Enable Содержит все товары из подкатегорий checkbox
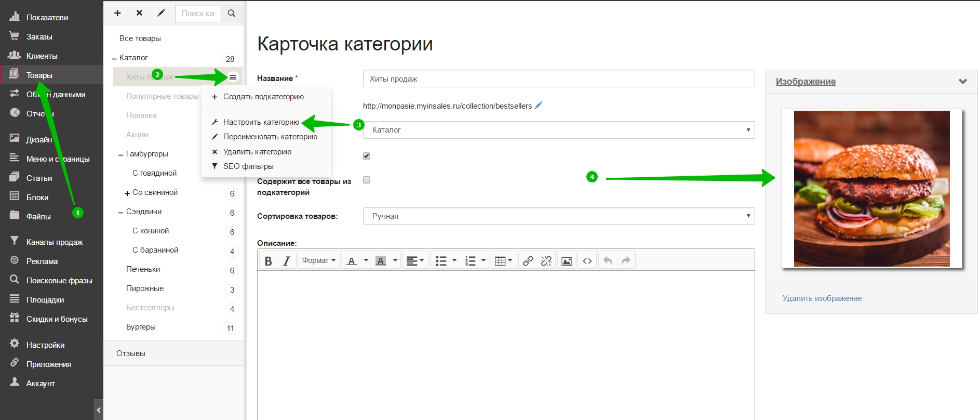This screenshot has height=420, width=980. point(367,180)
